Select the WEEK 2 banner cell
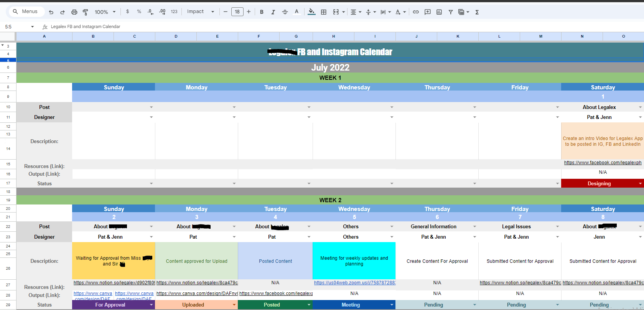The height and width of the screenshot is (310, 644). (x=330, y=200)
